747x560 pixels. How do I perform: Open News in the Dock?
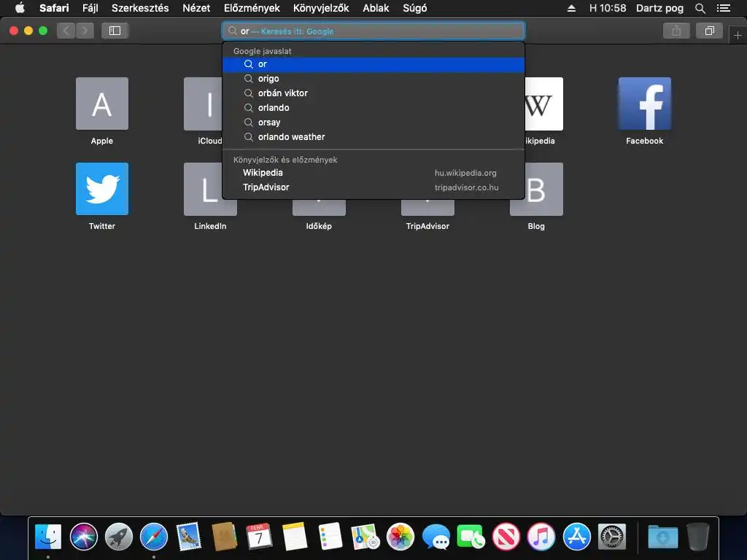click(x=506, y=537)
